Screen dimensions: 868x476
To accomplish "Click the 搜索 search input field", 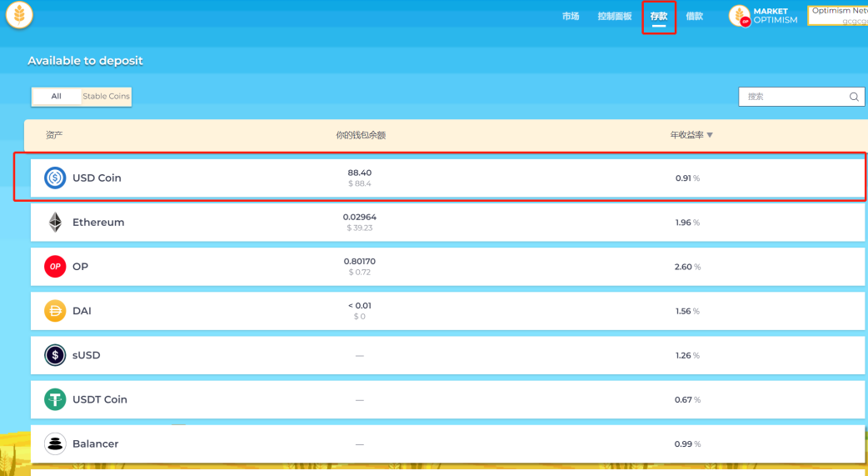I will tap(791, 97).
